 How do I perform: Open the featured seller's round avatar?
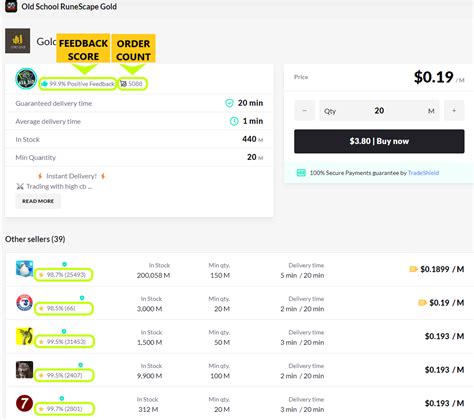(x=26, y=79)
